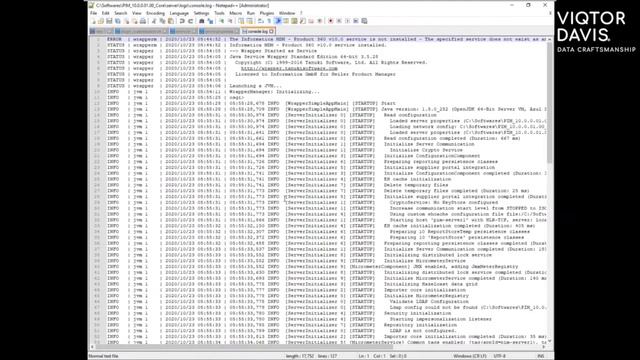Save the file with the Save icon
The image size is (640, 360).
109,21
